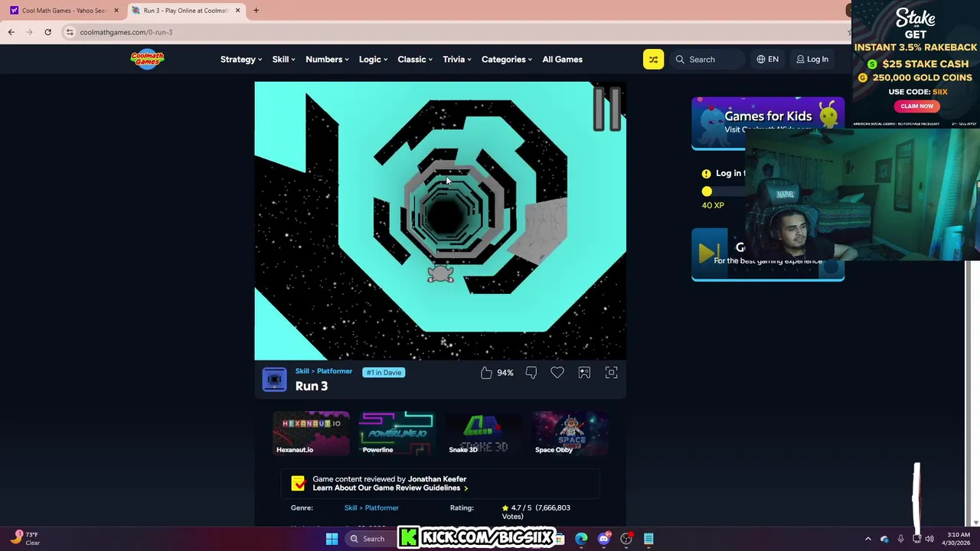Open the EN language selector
The height and width of the screenshot is (551, 980).
click(x=768, y=59)
